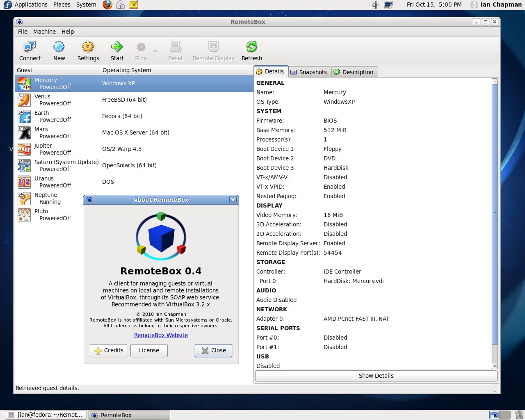Open the volume control in system tray

coord(375,5)
